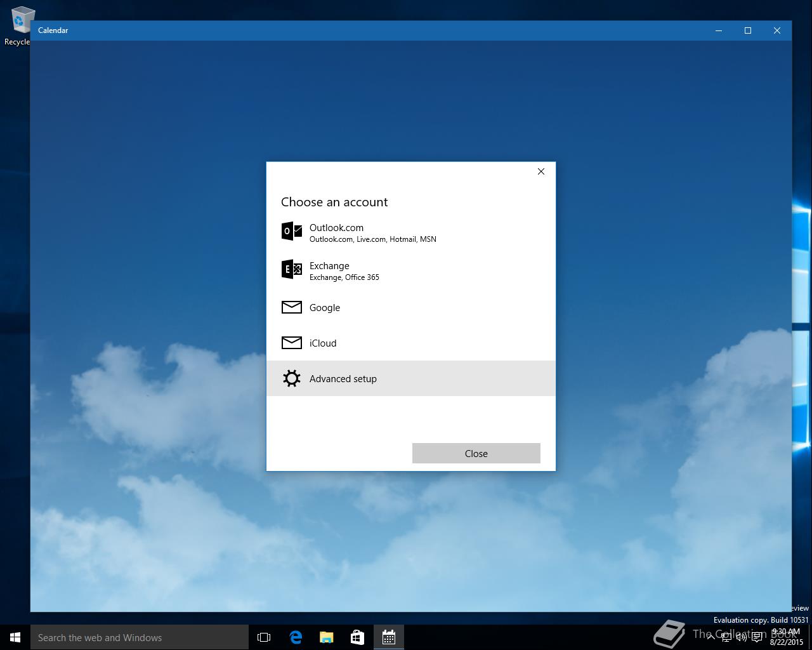Viewport: 812px width, 650px height.
Task: Click the "Exchange, Office 365" subtitle
Action: coord(344,277)
